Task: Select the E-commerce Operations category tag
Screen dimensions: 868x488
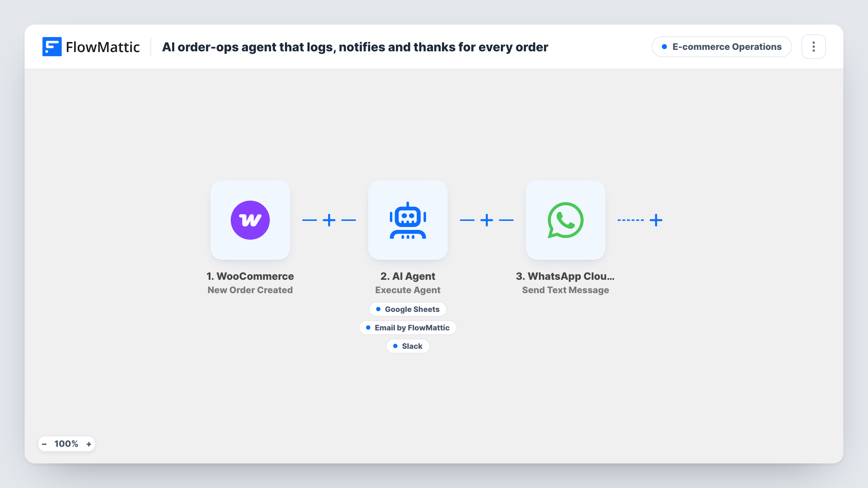Action: [722, 47]
